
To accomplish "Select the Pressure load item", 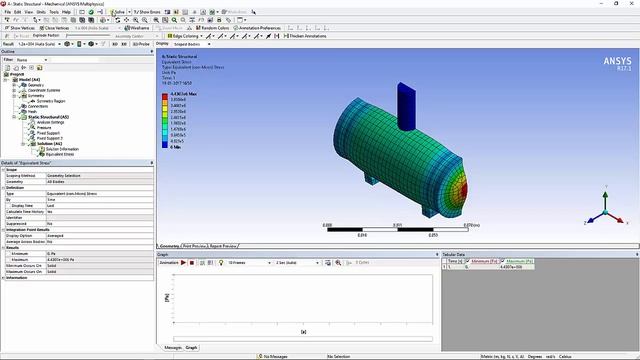I will pos(44,127).
